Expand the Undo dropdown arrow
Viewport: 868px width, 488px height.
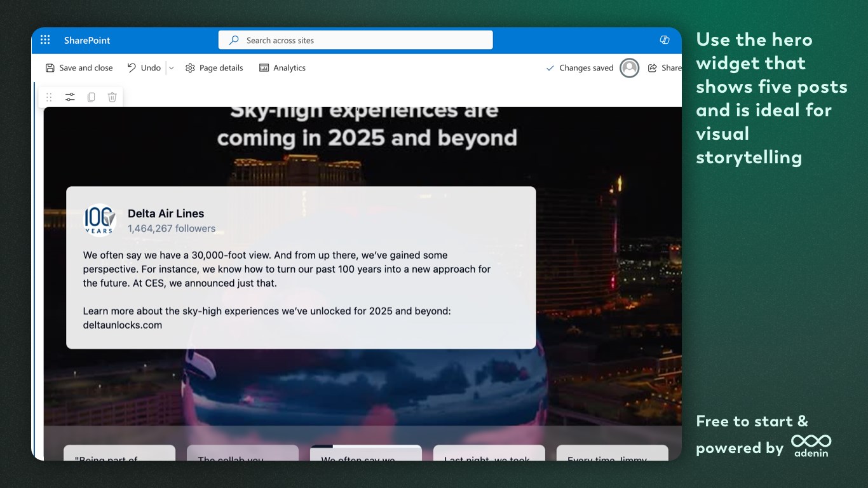pyautogui.click(x=171, y=68)
